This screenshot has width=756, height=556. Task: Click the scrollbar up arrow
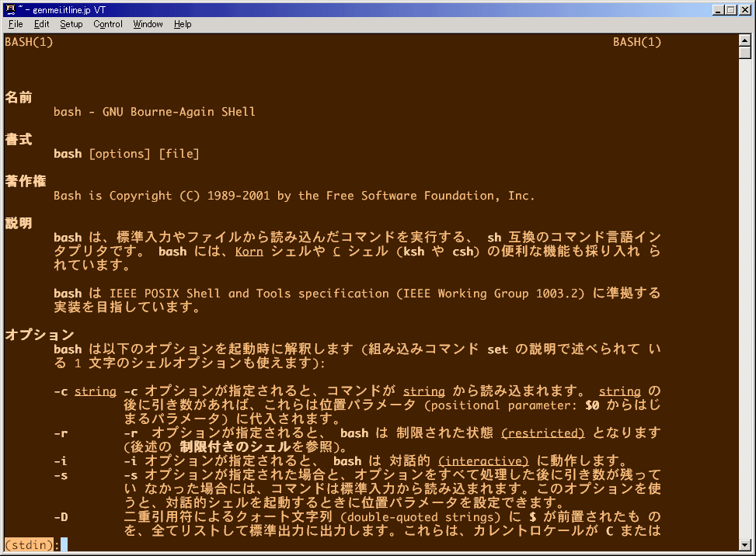[744, 40]
